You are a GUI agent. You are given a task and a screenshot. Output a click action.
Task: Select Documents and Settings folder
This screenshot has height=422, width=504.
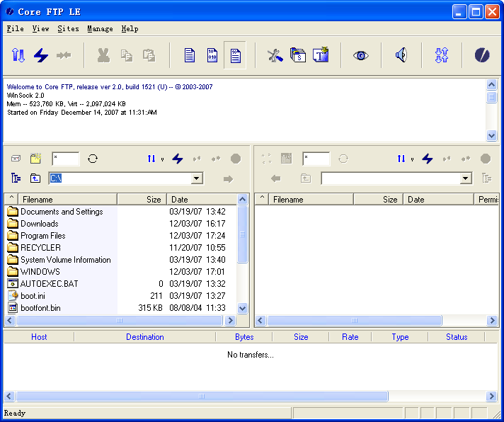(62, 212)
